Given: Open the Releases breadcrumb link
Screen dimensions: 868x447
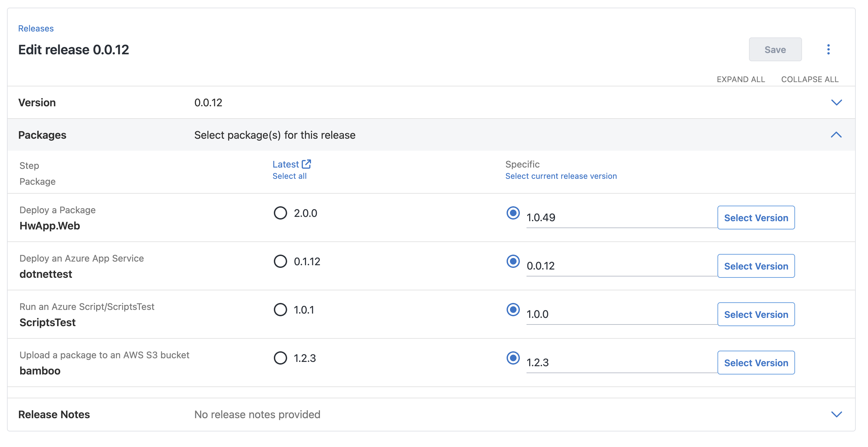Looking at the screenshot, I should [36, 28].
